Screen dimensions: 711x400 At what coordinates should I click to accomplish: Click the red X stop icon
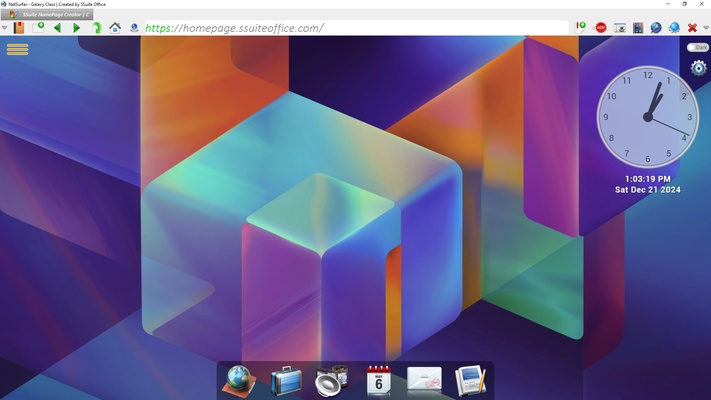[692, 28]
